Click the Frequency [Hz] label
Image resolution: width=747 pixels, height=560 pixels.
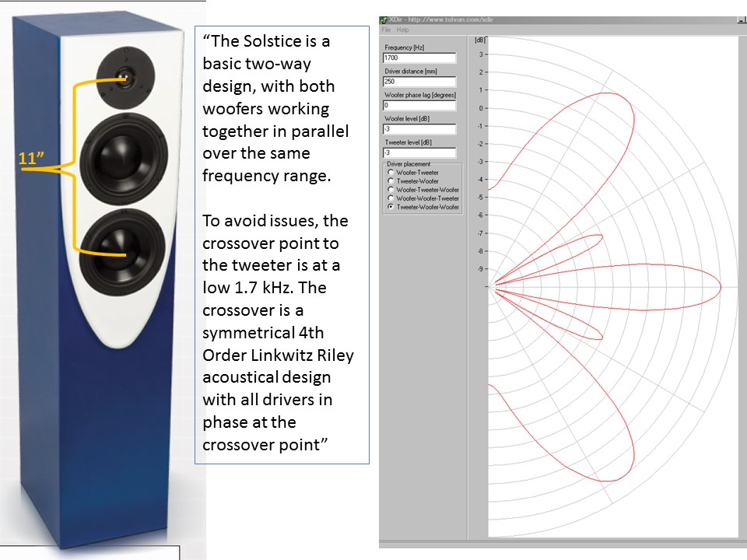coord(404,47)
